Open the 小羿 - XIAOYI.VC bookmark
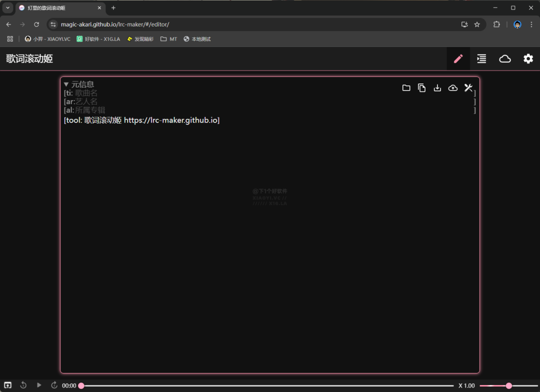The width and height of the screenshot is (540, 392). (47, 39)
